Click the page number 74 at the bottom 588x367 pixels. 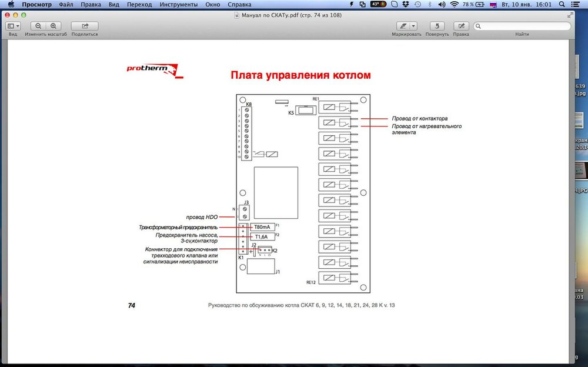pos(131,305)
